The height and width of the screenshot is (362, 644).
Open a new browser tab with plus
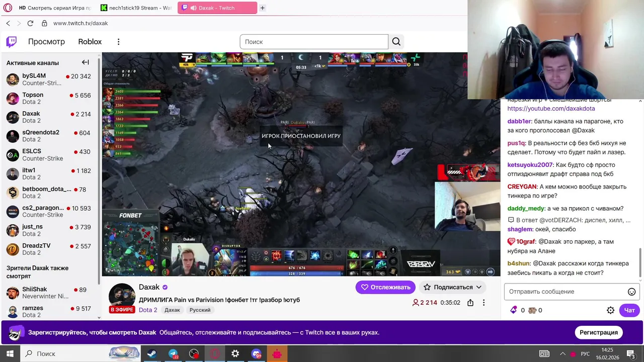click(x=262, y=8)
